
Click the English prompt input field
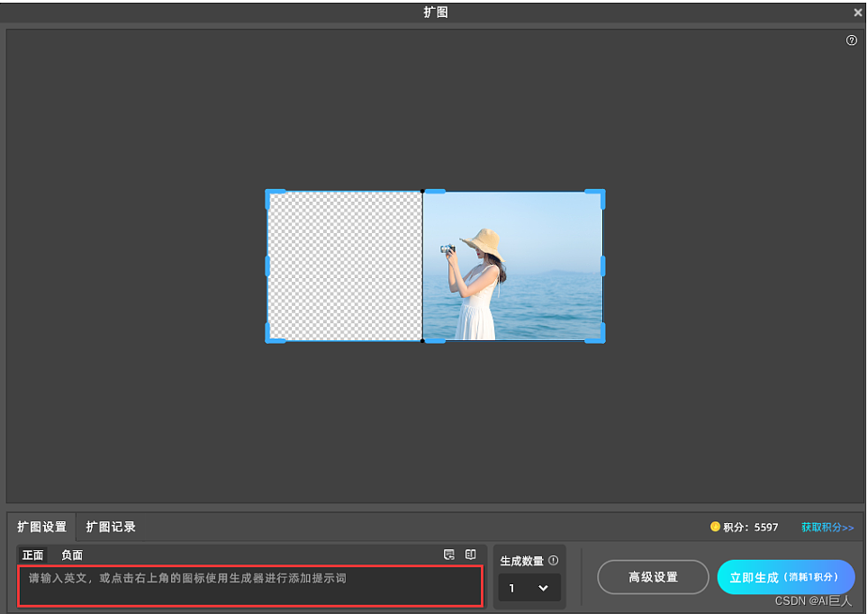[x=249, y=585]
